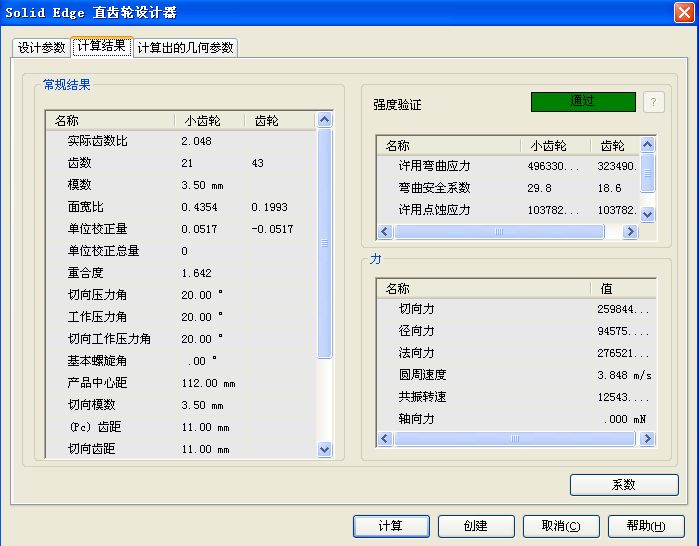Select the 计算结果 tab
Screen dimensions: 699x546
click(102, 46)
